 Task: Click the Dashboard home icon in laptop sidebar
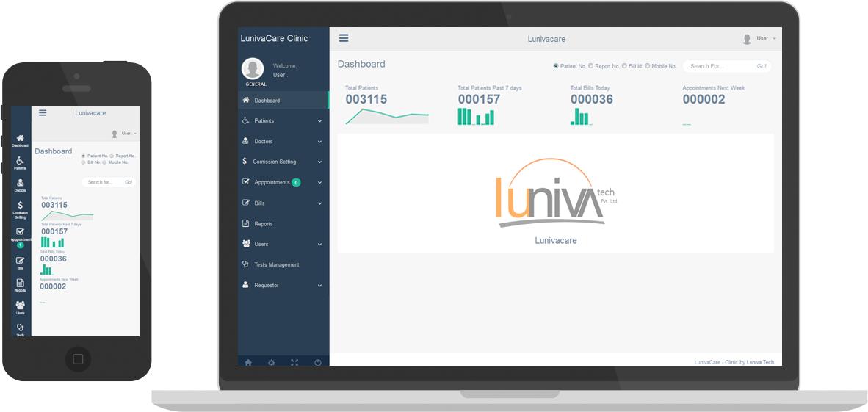pos(246,100)
